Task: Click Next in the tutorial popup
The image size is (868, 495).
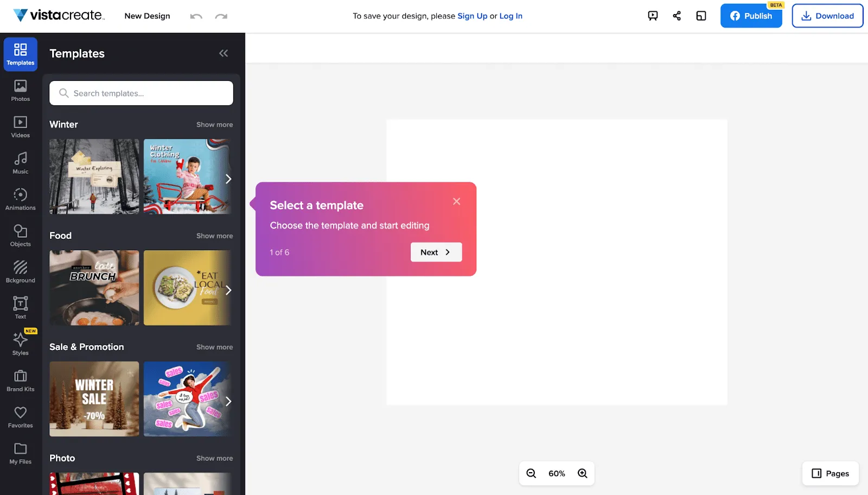Action: (x=436, y=252)
